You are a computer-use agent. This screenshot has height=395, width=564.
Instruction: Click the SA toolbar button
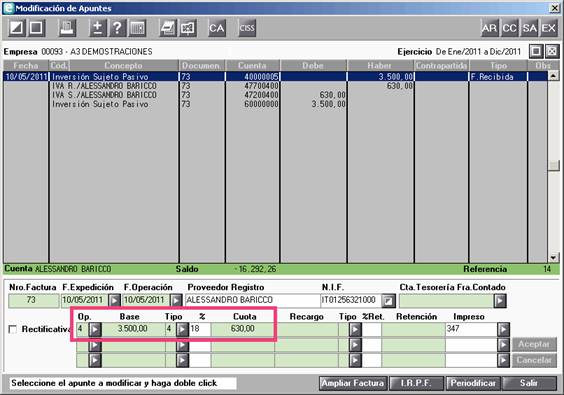point(529,28)
